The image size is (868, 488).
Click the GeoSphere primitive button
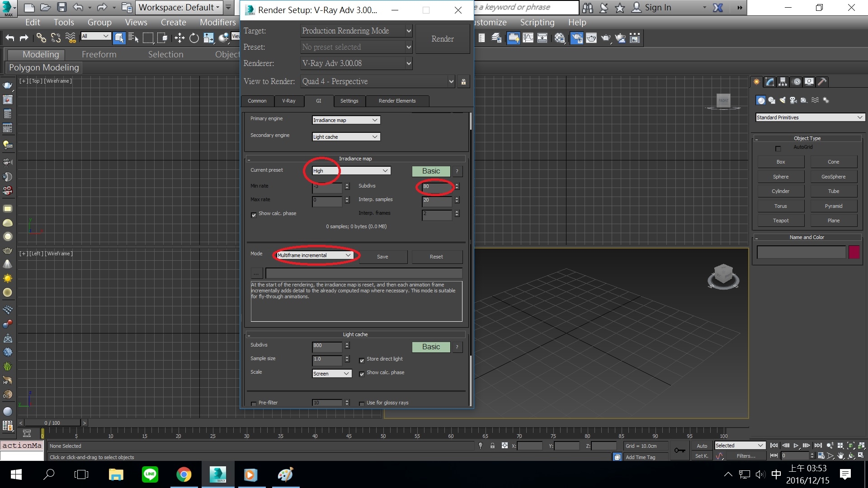(833, 177)
